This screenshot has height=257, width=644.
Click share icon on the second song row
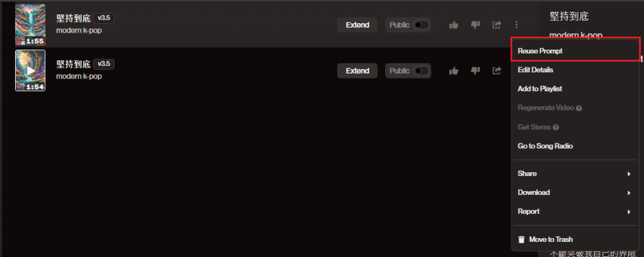point(497,71)
